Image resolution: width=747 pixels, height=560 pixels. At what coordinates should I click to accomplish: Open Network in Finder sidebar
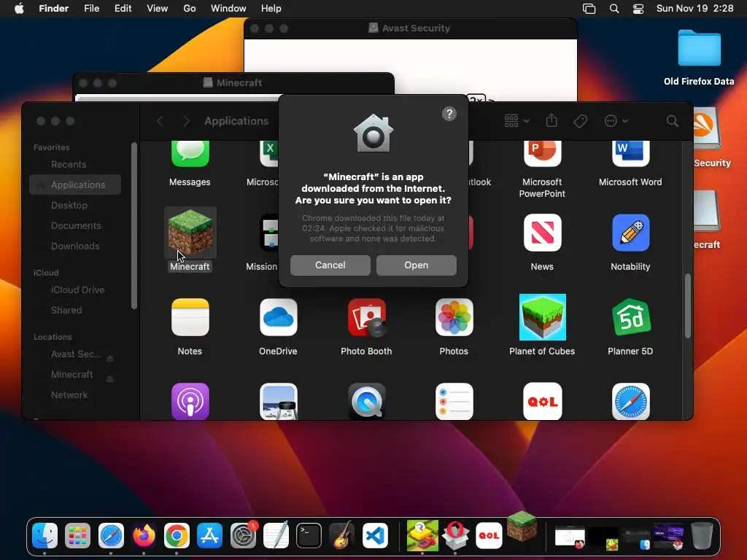69,394
